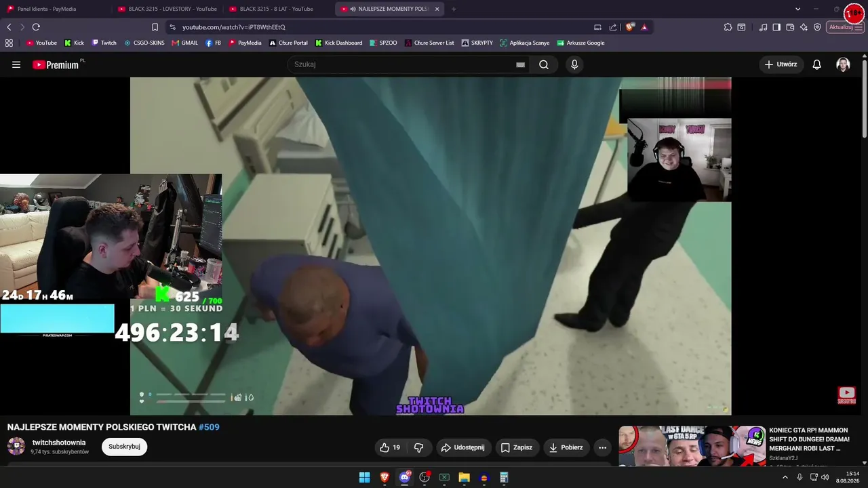Download video with the Pobierz button
The height and width of the screenshot is (488, 868).
click(566, 447)
